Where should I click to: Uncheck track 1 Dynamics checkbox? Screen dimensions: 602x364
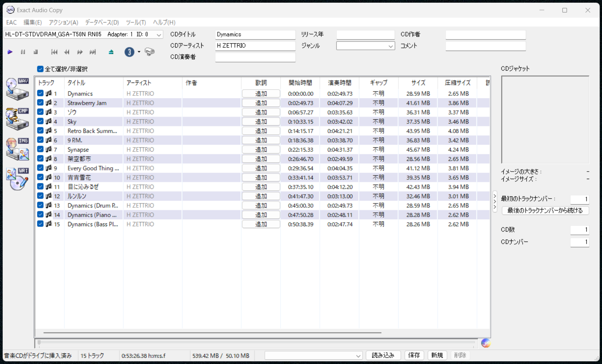pos(40,93)
